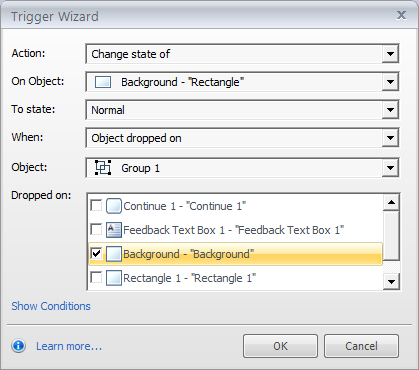The height and width of the screenshot is (370, 419).
Task: Click the 'Group 1' object text
Action: (x=140, y=168)
